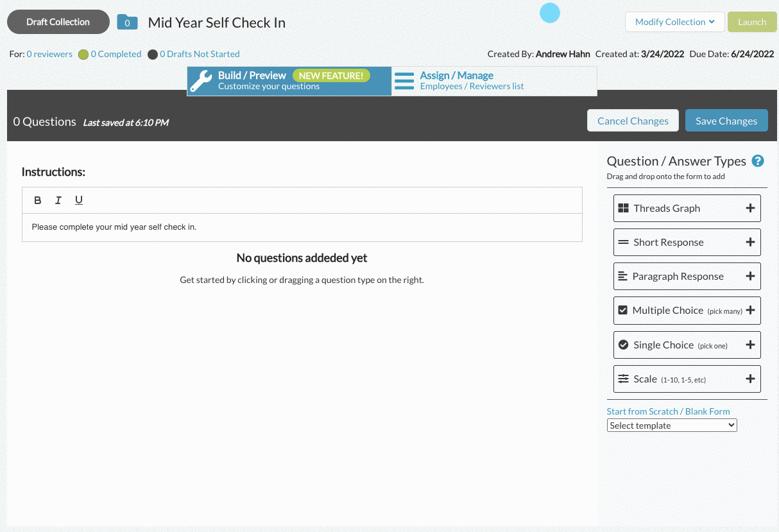Click the Mid Year Self Check In title
The width and height of the screenshot is (779, 532).
[x=217, y=22]
